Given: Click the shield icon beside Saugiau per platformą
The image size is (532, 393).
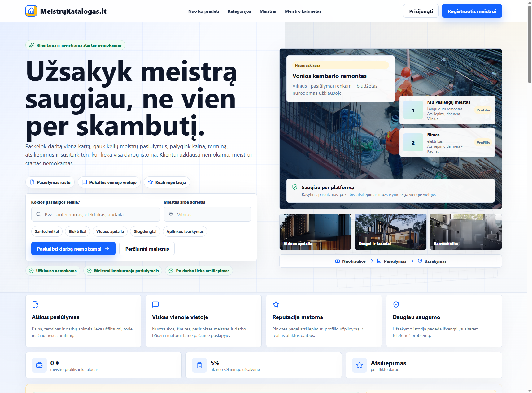Looking at the screenshot, I should click(295, 187).
